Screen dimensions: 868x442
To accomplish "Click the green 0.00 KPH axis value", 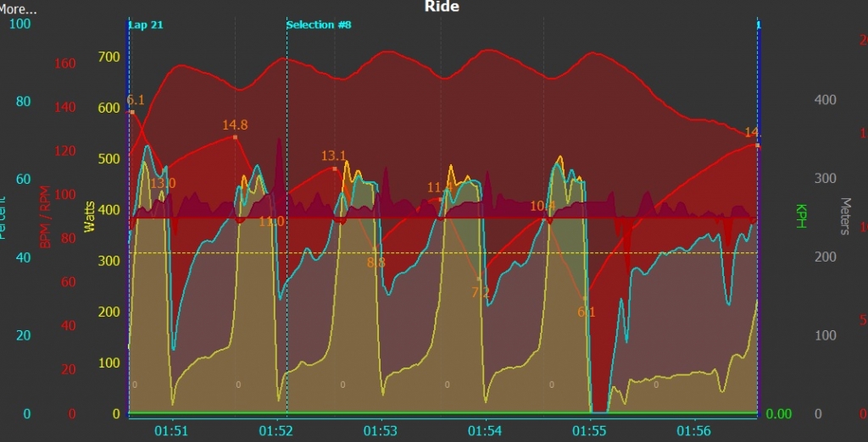I will coord(779,414).
